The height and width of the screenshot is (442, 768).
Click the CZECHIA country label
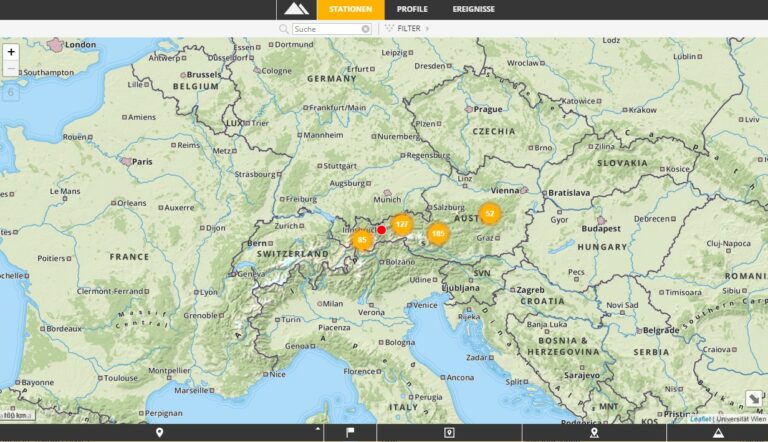click(x=494, y=131)
